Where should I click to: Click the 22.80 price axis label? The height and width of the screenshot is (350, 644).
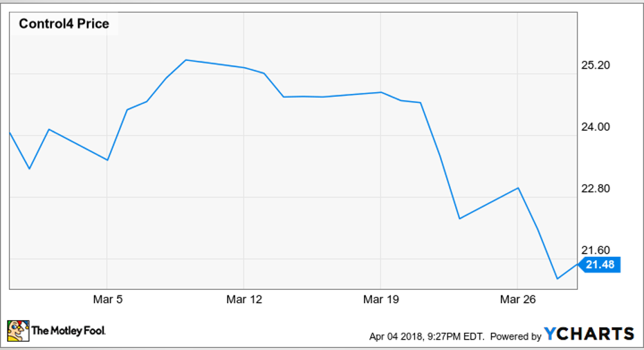coord(595,189)
